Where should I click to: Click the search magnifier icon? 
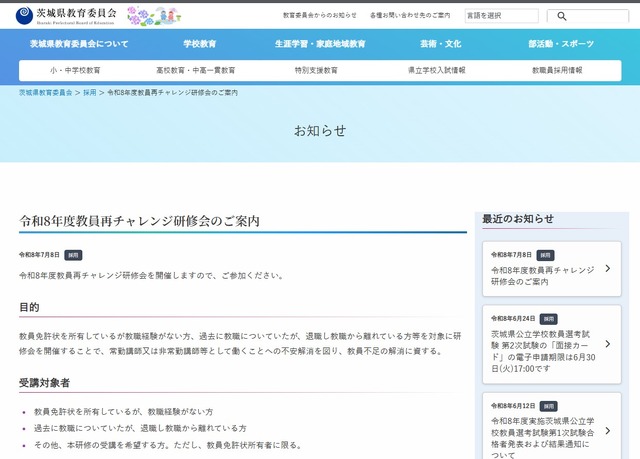pyautogui.click(x=562, y=16)
